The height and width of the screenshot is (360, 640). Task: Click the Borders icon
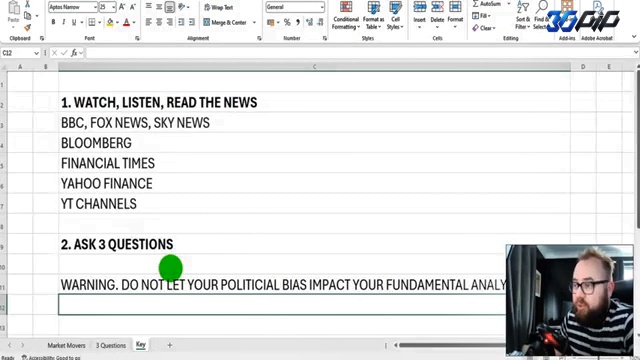[x=92, y=22]
